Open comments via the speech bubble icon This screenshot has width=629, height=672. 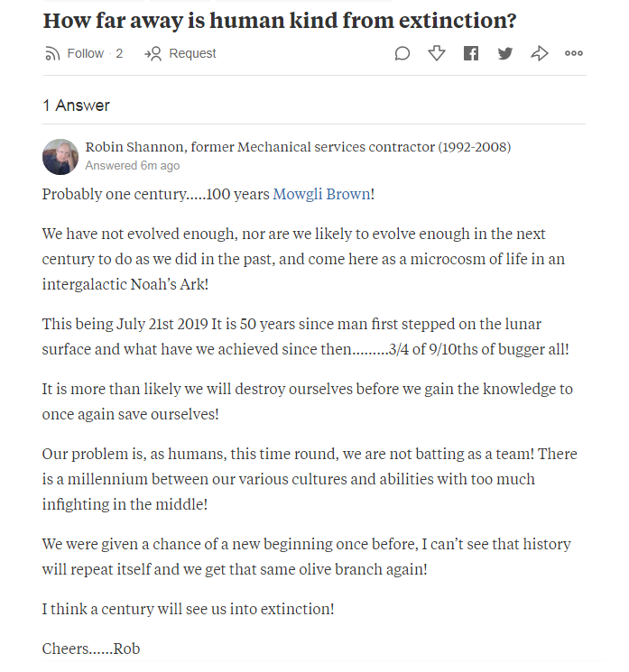tap(402, 54)
